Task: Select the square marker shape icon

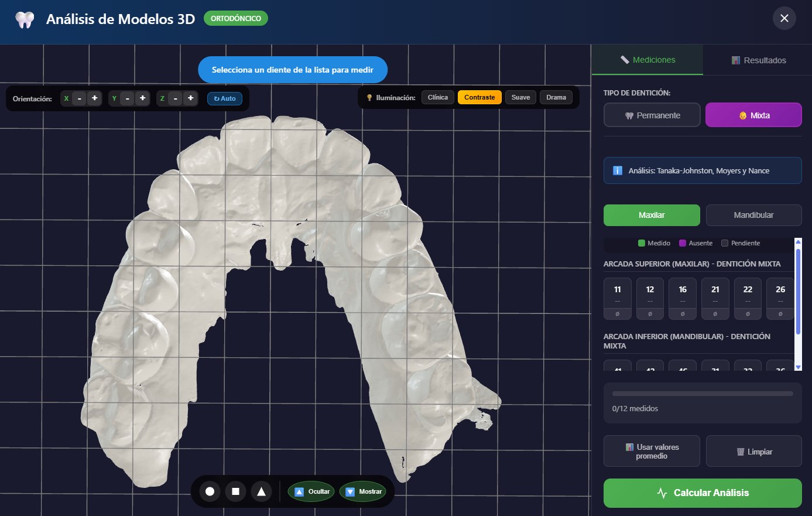Action: pos(235,491)
